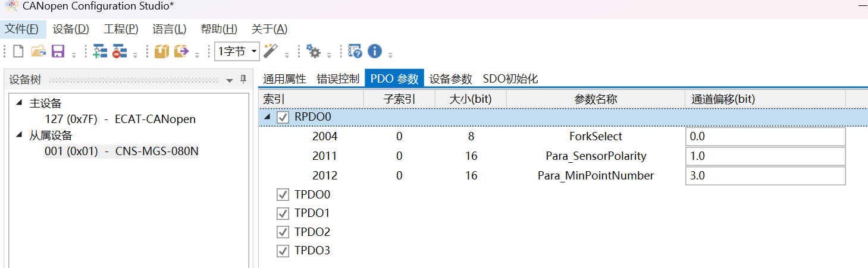Click the 主设备 tree label
Screen dimensions: 868x268
tap(46, 103)
